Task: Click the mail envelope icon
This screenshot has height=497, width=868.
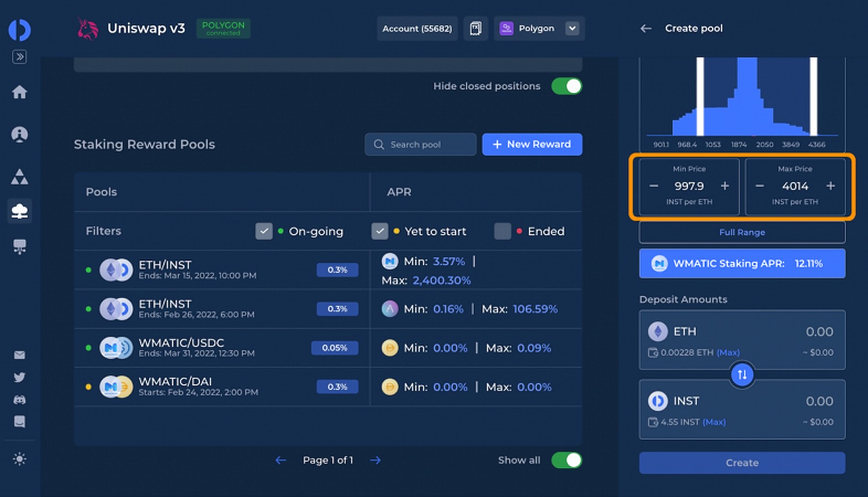Action: (19, 355)
